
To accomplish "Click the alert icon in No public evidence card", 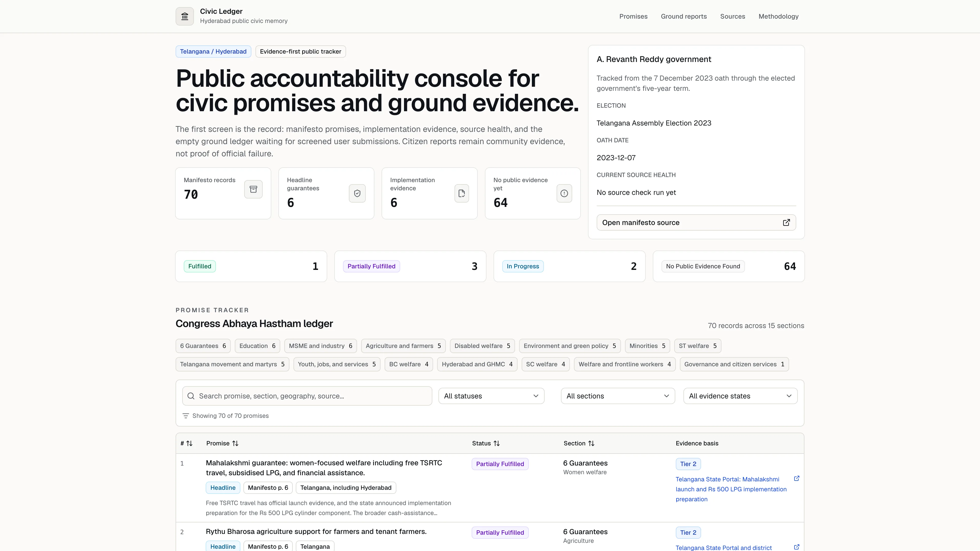I will pyautogui.click(x=564, y=193).
